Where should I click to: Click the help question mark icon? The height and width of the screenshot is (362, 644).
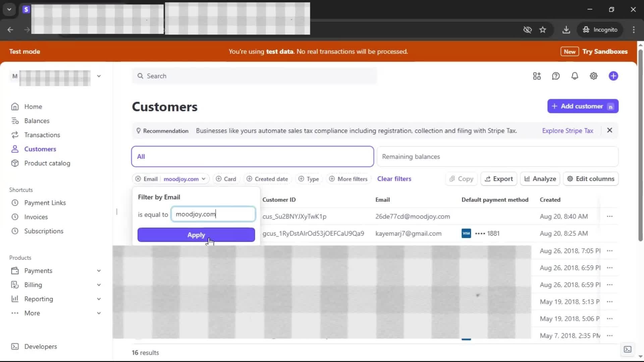pyautogui.click(x=556, y=76)
